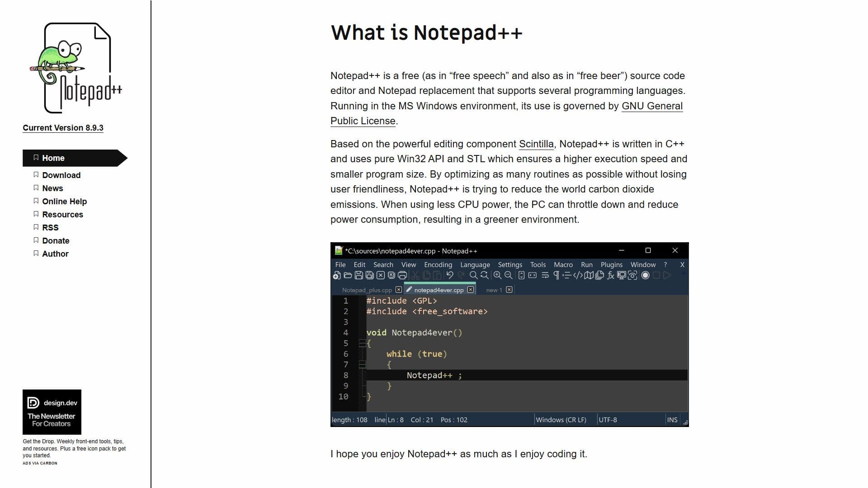Open the Document List toolbar icon
The image size is (868, 488).
(x=599, y=275)
